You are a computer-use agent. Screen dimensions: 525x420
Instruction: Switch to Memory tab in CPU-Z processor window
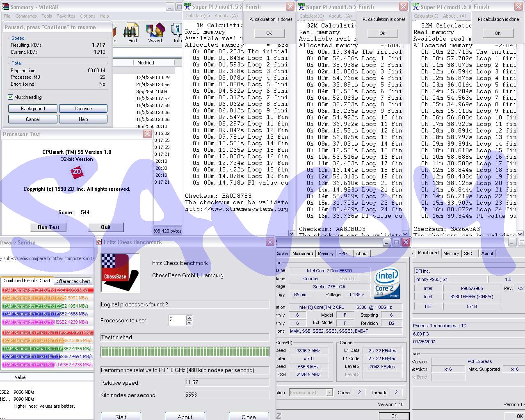tap(326, 253)
